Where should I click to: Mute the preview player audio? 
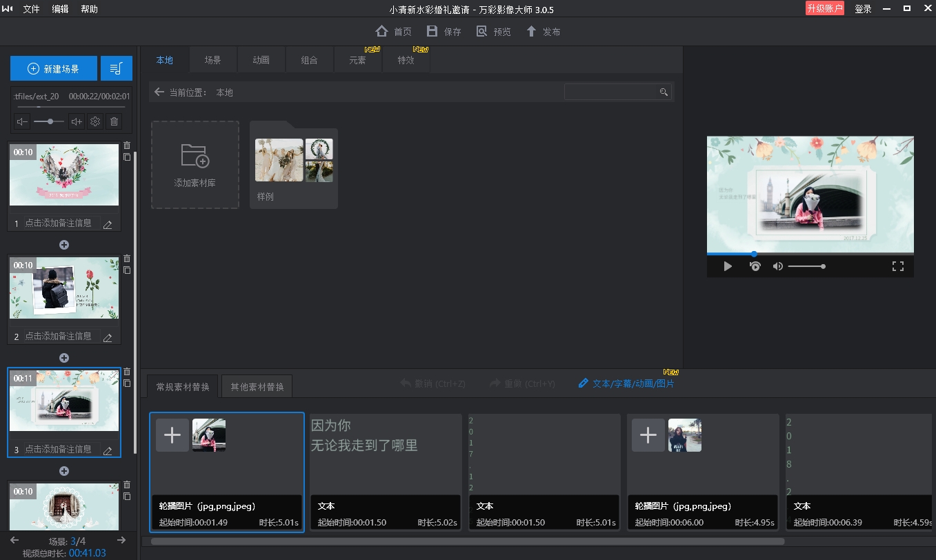coord(778,266)
